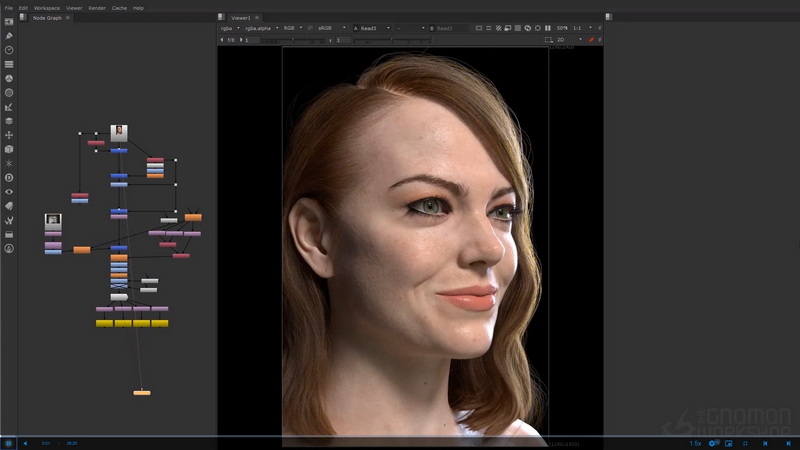Open the 2D view mode dropdown
The width and height of the screenshot is (800, 450).
click(x=569, y=39)
